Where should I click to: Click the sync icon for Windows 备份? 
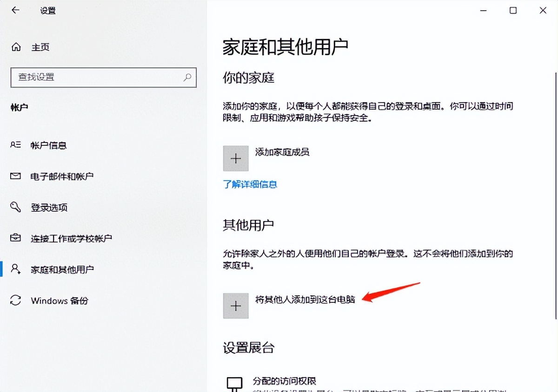[16, 301]
